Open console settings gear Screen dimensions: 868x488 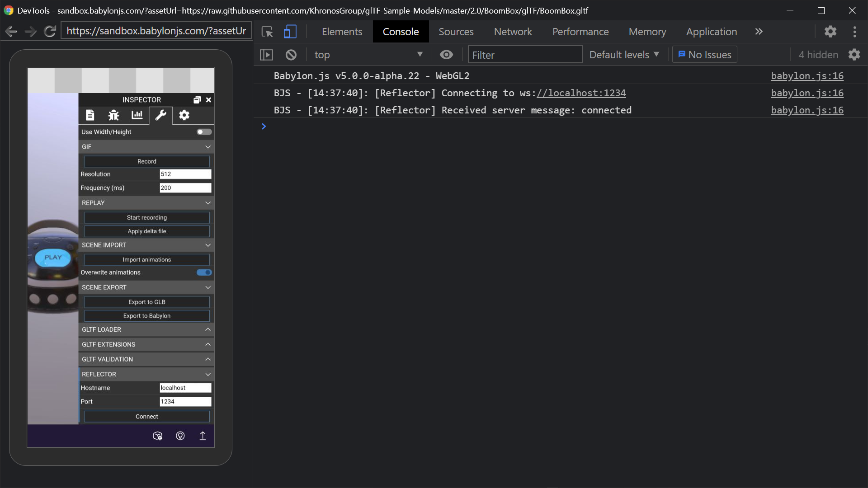(854, 55)
